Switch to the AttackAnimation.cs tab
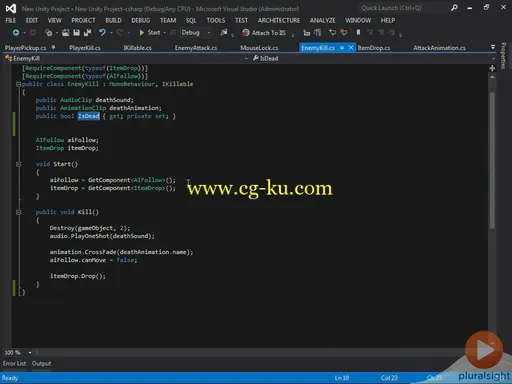512x384 pixels. tap(440, 48)
